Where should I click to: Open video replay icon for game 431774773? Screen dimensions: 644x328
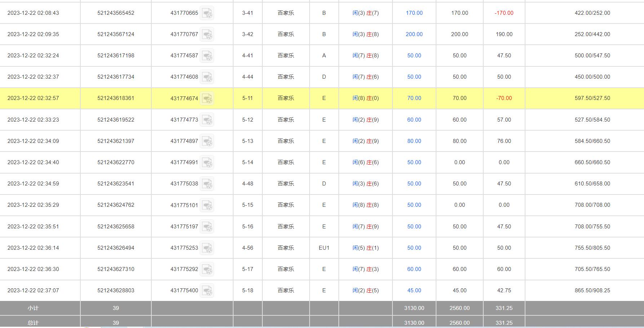point(207,120)
